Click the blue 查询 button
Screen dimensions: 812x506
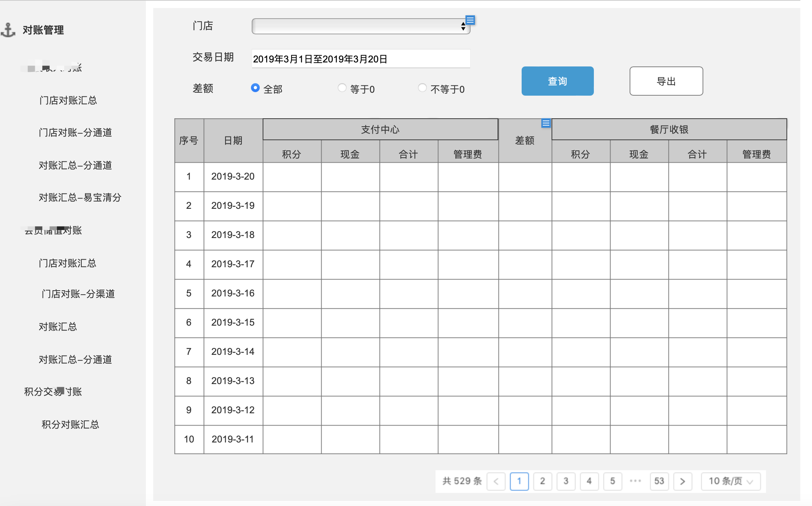(x=557, y=81)
